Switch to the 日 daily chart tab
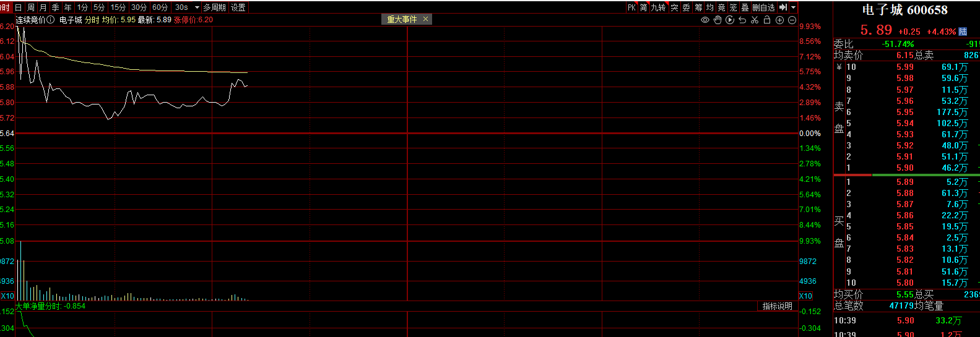This screenshot has height=337, width=980. pos(19,7)
